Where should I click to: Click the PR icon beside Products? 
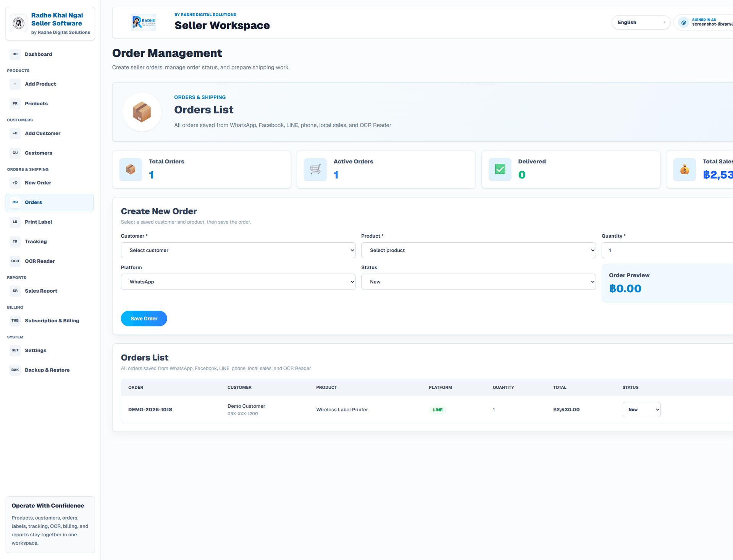(x=15, y=103)
